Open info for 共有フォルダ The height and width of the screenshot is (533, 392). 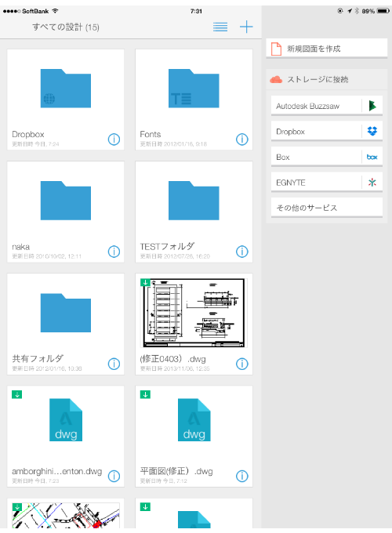(114, 364)
